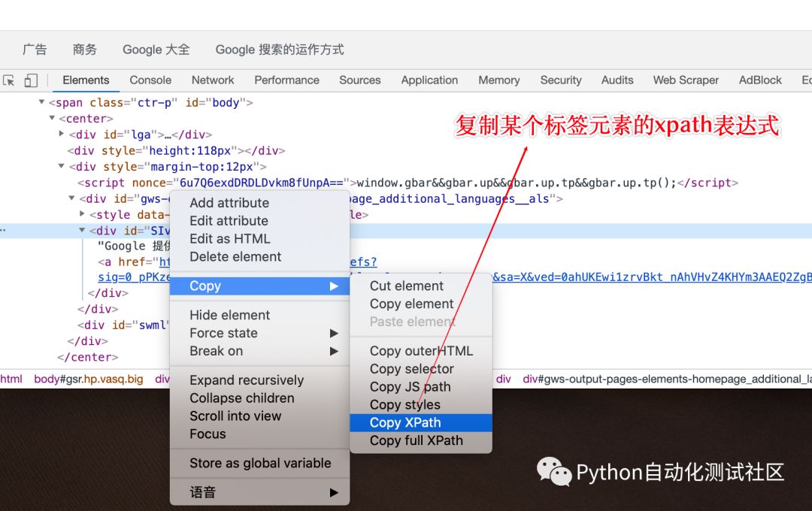Click the body#gsr.hp.vasq.big breadcrumb
The image size is (812, 511).
click(89, 379)
